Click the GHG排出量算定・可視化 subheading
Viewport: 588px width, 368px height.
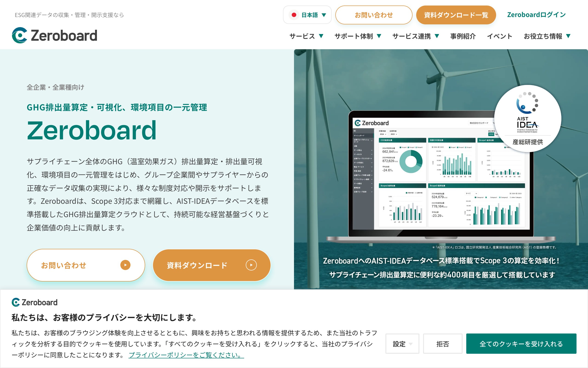coord(117,107)
